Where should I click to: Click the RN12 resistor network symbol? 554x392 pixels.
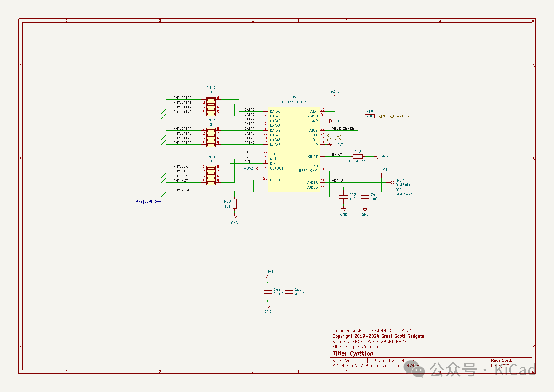tap(211, 107)
